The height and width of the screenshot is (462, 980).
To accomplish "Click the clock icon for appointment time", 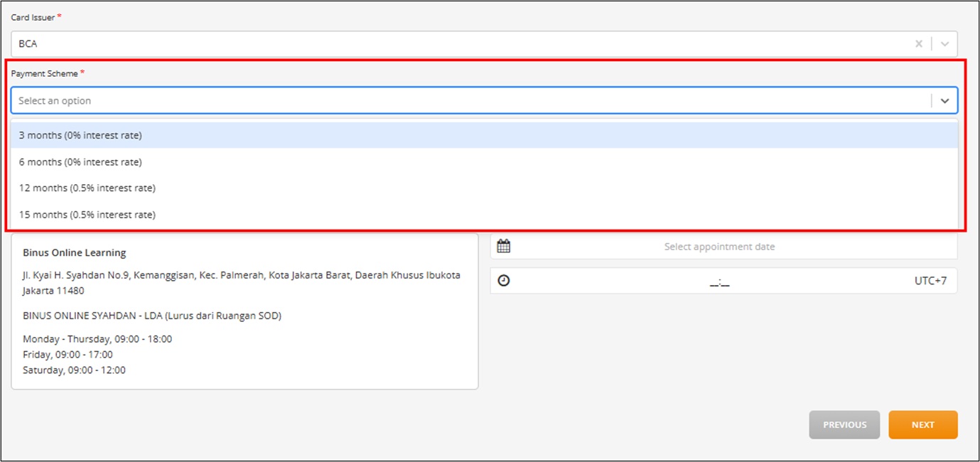I will click(504, 281).
